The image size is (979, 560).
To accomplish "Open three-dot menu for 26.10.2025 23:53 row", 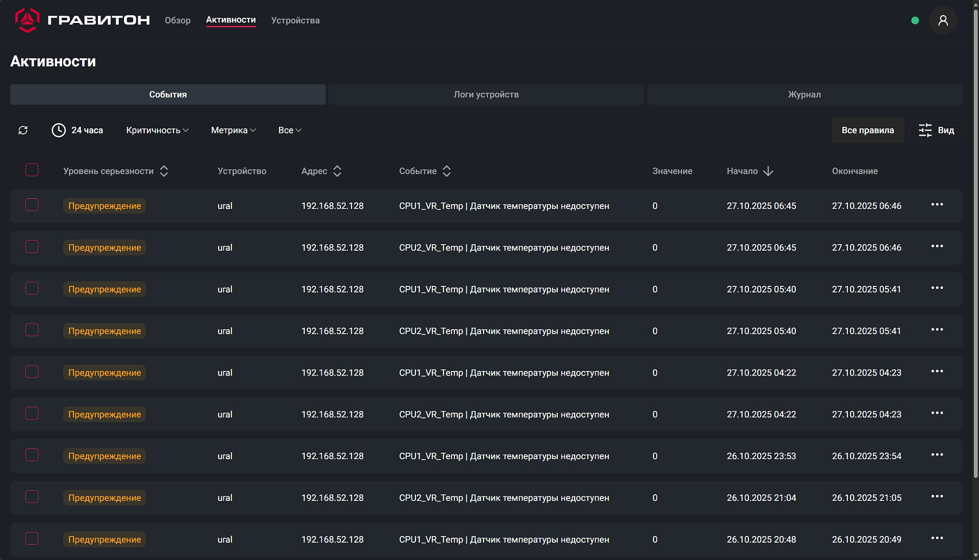I will click(x=937, y=455).
